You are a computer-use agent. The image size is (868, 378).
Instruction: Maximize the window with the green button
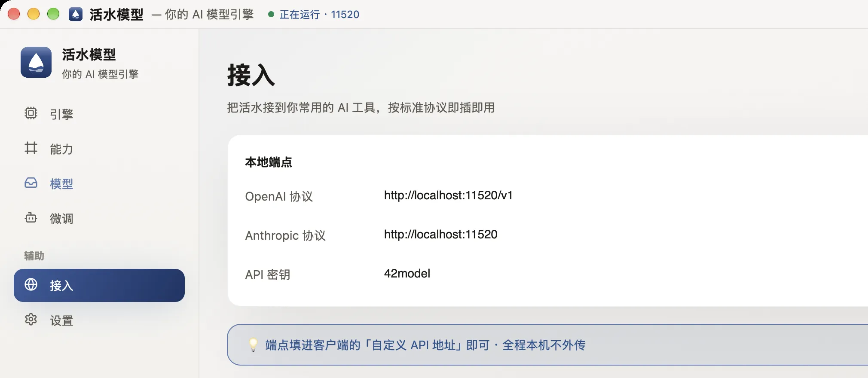[x=53, y=14]
